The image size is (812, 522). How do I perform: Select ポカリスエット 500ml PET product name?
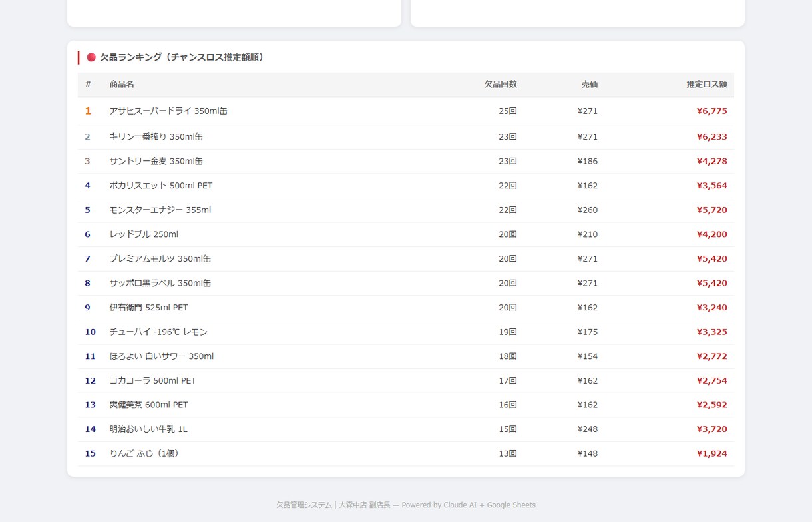(x=161, y=186)
